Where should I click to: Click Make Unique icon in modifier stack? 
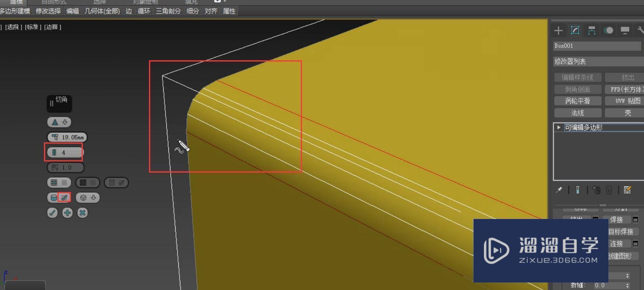click(596, 190)
